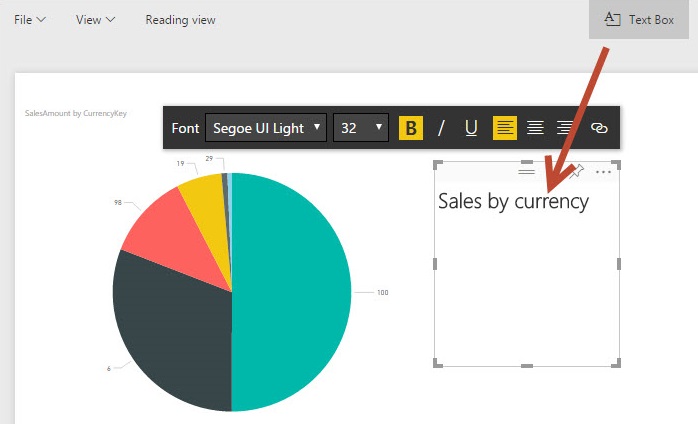Switch to Reading view

point(180,20)
